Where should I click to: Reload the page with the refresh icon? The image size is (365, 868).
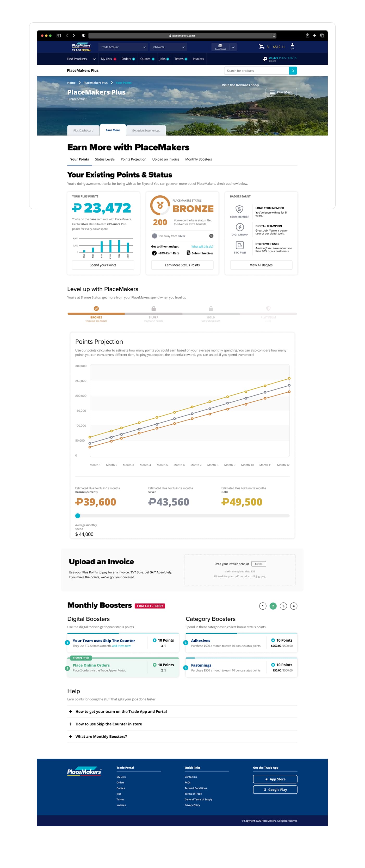pyautogui.click(x=274, y=35)
